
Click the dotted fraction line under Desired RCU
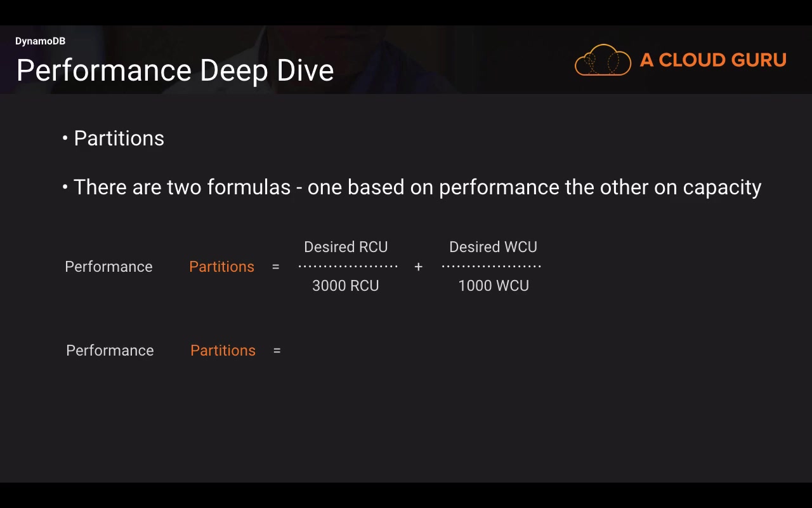click(348, 267)
